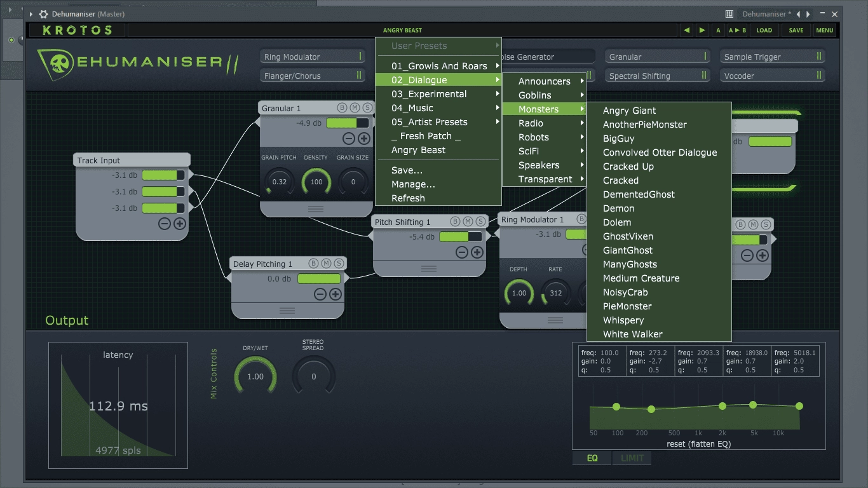The image size is (868, 488).
Task: Expand 01_Growls And Roars submenu
Action: pos(438,66)
